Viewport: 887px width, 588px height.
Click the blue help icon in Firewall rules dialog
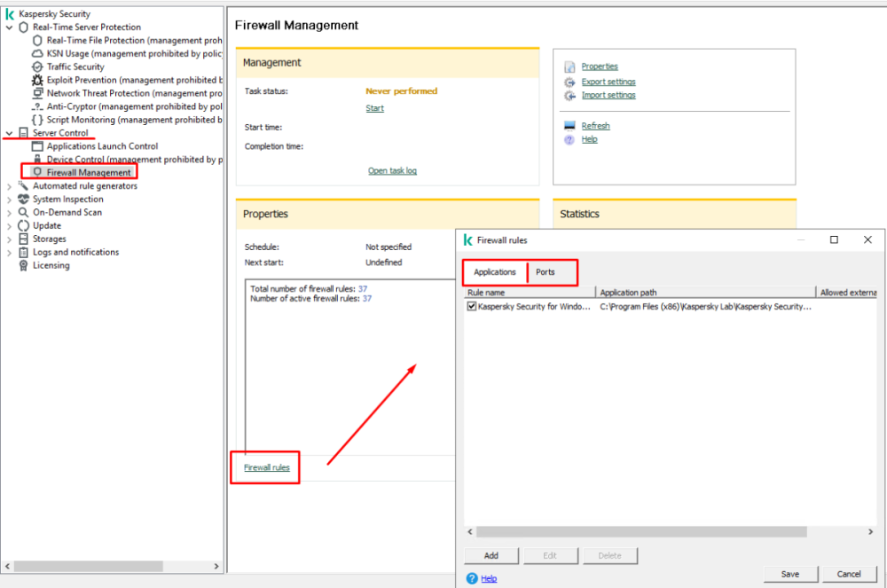[x=472, y=578]
